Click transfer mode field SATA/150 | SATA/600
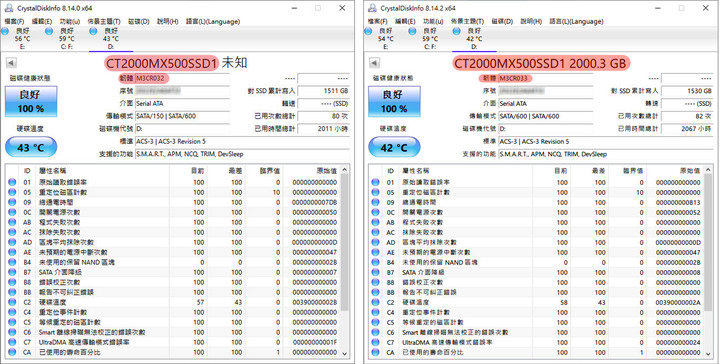 [x=182, y=116]
